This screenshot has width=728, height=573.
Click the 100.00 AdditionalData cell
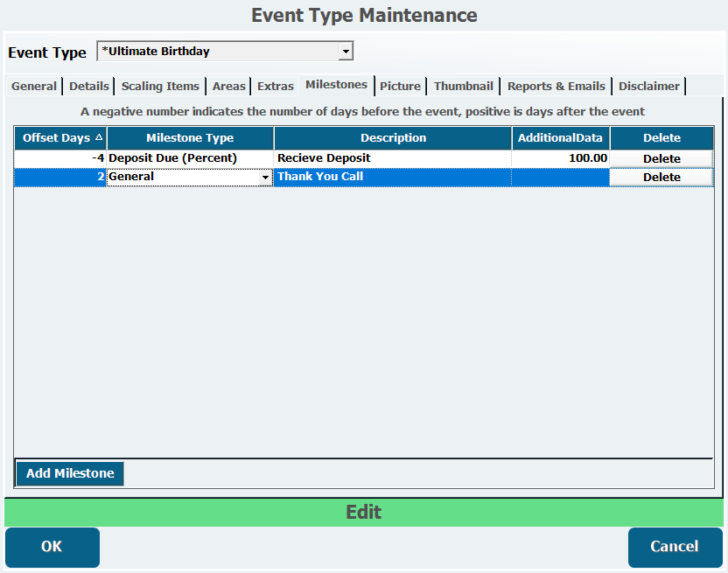pyautogui.click(x=560, y=158)
